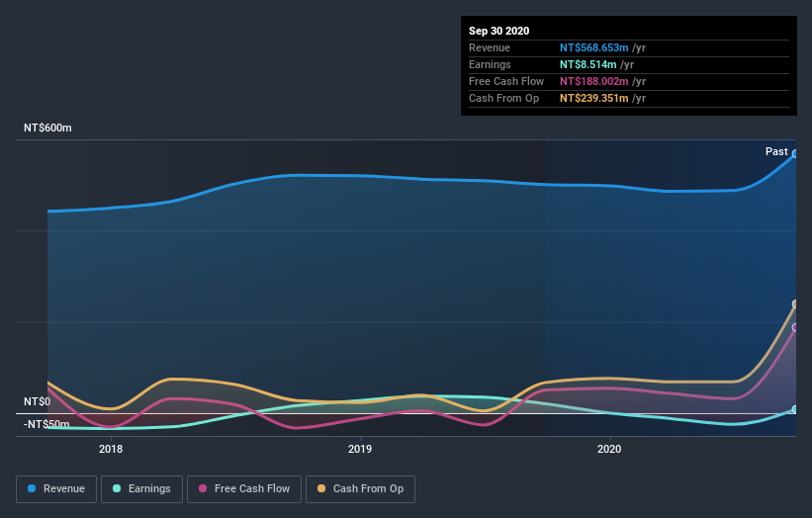Screen dimensions: 812x518
Task: Select the 2020 x-axis label
Action: [x=609, y=449]
